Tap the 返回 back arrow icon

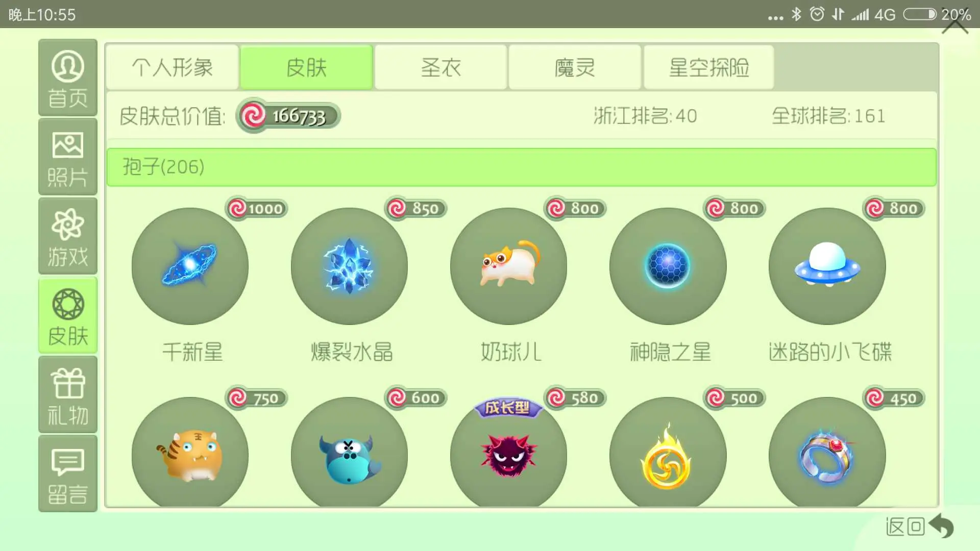941,525
